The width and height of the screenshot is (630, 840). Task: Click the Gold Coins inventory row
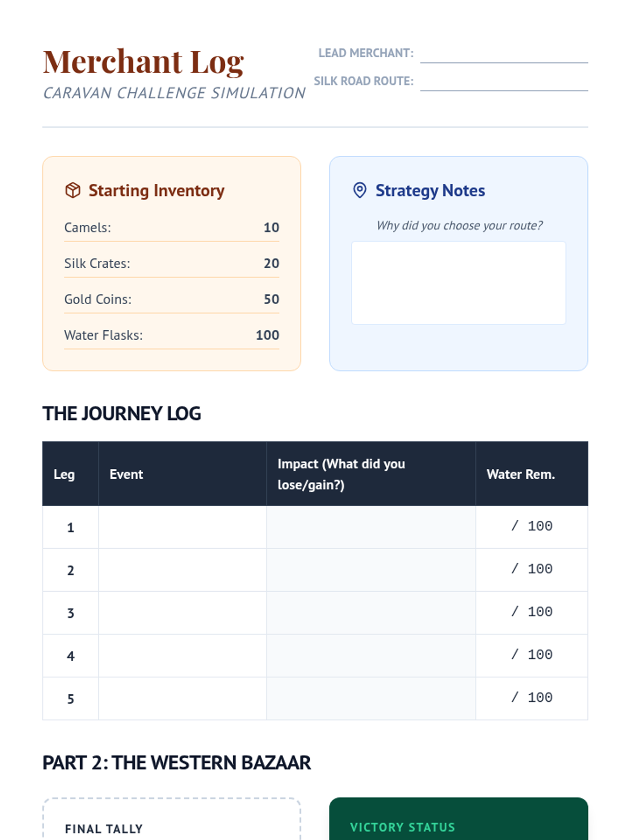pos(171,299)
